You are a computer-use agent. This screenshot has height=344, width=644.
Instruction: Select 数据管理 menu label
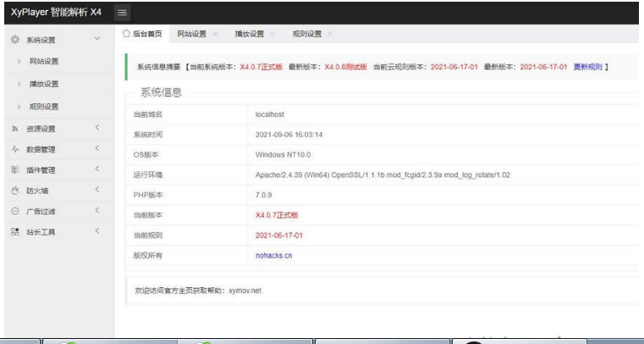pyautogui.click(x=41, y=150)
